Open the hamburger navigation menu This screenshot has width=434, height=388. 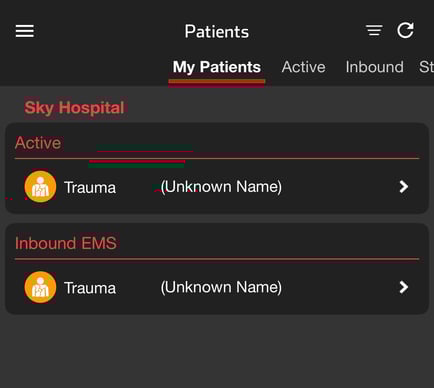25,31
